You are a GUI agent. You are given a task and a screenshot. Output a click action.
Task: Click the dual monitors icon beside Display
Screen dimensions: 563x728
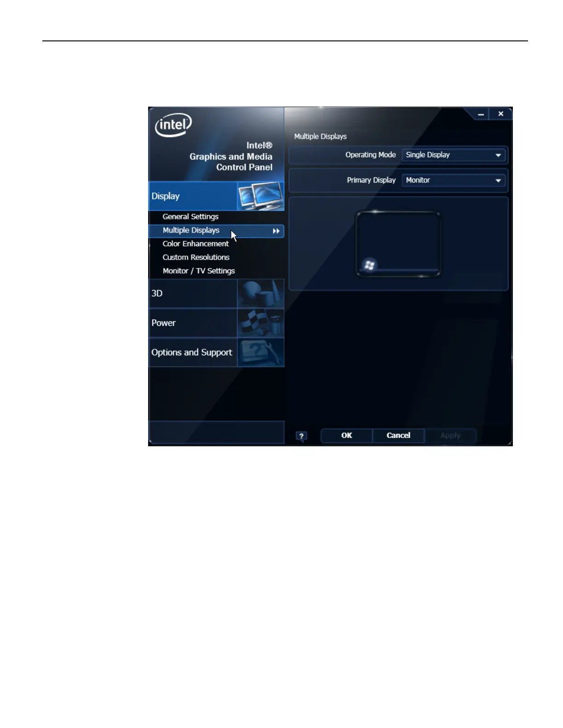tap(261, 196)
